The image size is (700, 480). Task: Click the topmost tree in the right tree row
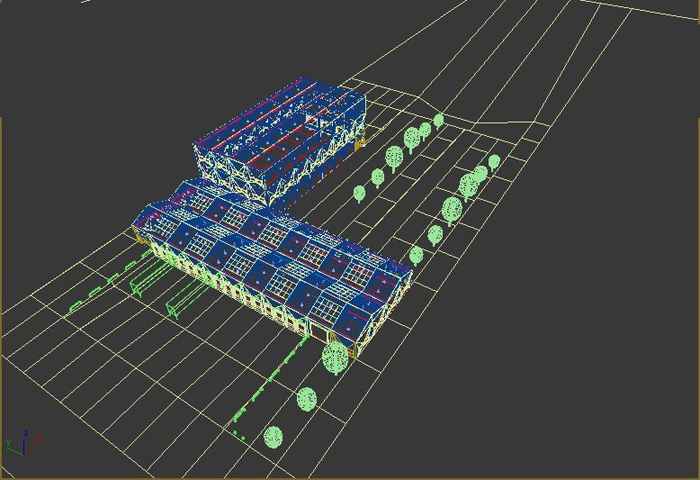click(494, 161)
